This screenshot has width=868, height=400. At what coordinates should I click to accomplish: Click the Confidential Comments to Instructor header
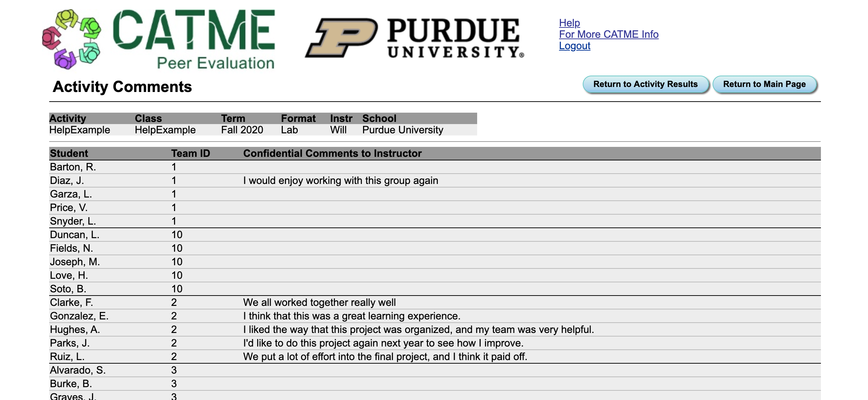[332, 153]
